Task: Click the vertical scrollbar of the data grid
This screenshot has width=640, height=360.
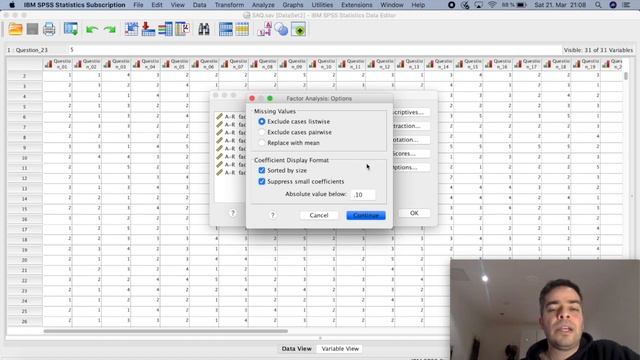Action: click(x=626, y=76)
